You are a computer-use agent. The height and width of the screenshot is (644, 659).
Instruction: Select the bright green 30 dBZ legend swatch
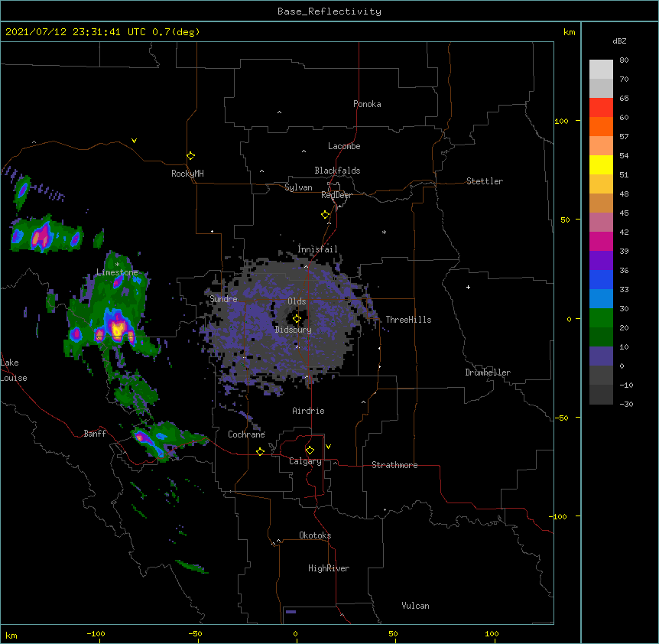point(601,318)
